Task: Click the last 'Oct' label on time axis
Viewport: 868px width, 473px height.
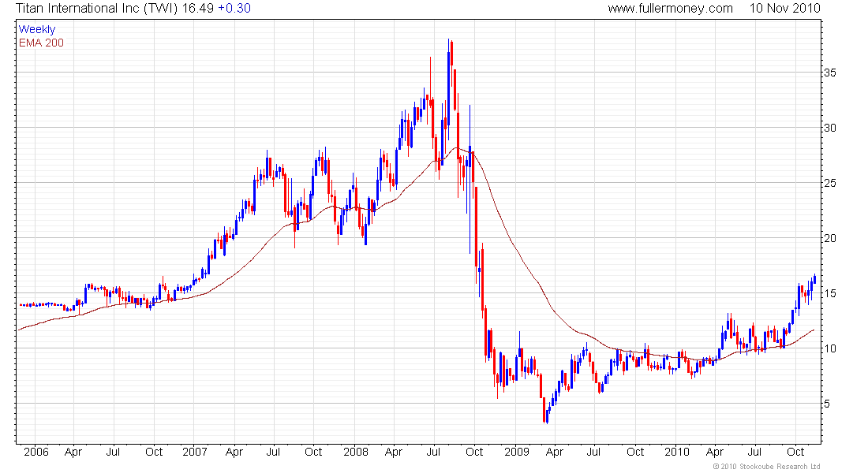Action: pos(795,452)
